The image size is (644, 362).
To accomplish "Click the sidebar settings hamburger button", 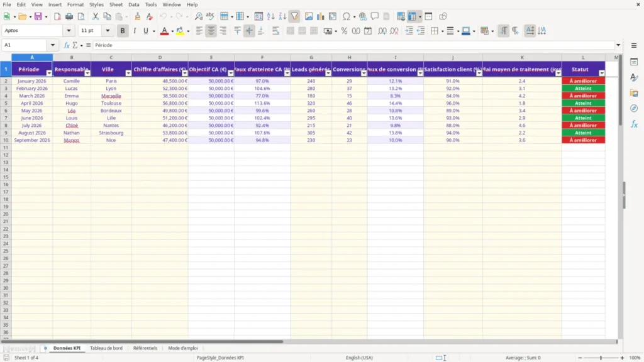I will [634, 45].
